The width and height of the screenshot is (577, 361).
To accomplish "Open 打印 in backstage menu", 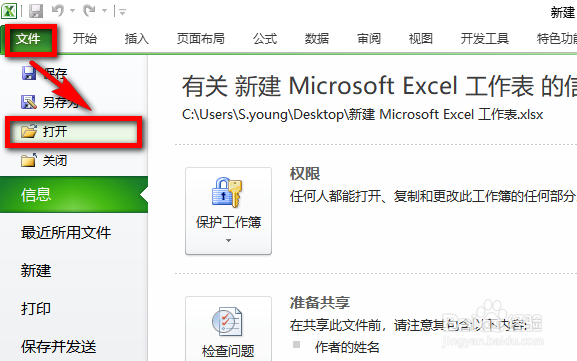I will [36, 309].
